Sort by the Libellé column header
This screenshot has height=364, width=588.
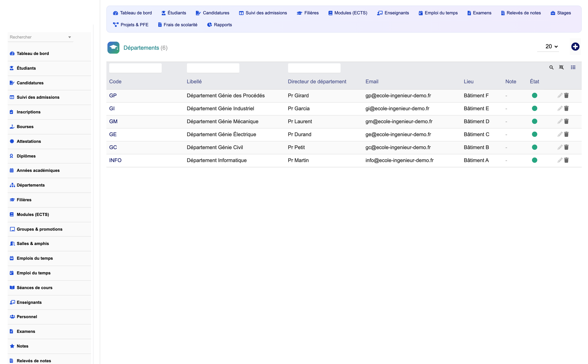pos(194,82)
